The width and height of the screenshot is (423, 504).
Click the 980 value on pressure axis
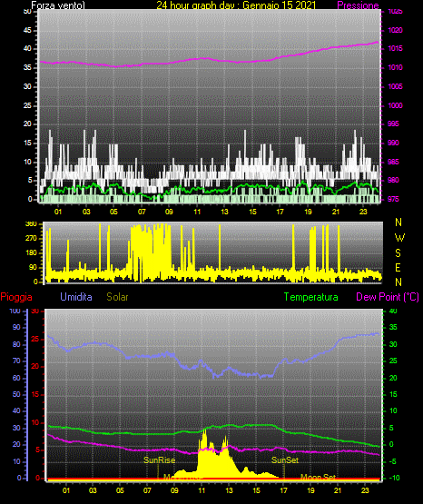393,180
